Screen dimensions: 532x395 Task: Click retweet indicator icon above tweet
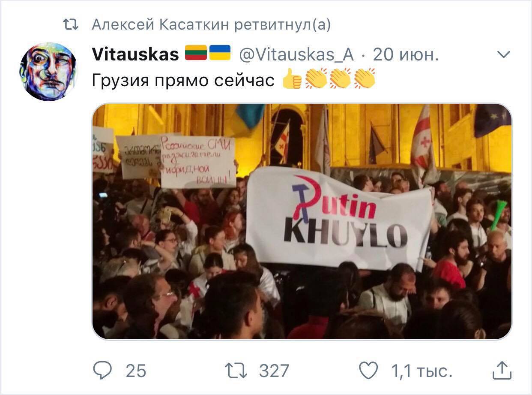point(70,25)
